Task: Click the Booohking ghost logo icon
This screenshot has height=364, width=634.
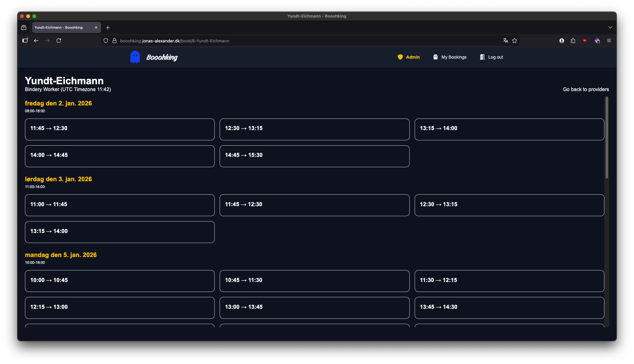Action: click(x=135, y=57)
